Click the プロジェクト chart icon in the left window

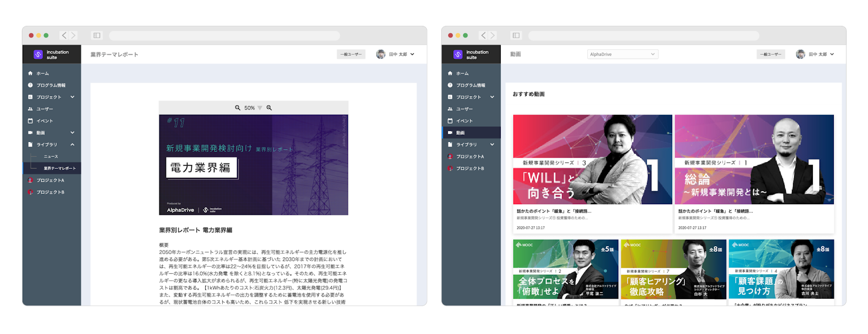[x=30, y=97]
